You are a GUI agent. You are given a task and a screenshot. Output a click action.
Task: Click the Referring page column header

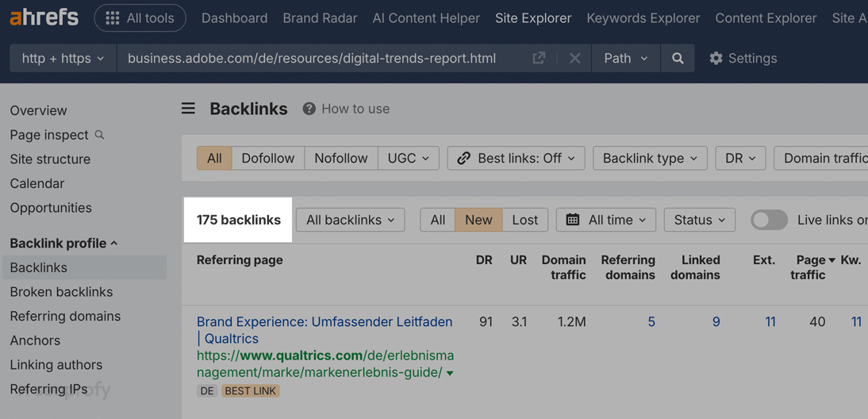[240, 260]
